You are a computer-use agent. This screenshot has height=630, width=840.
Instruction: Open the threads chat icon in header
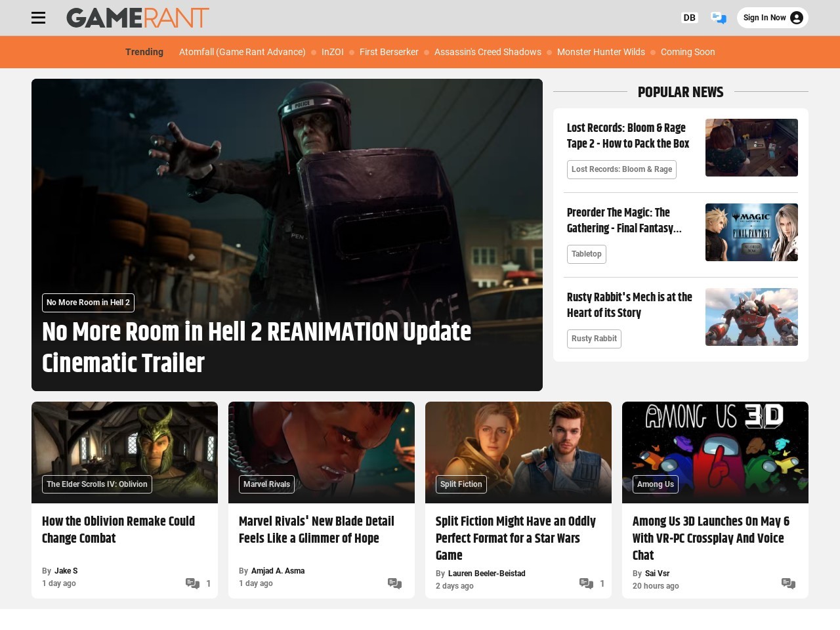719,18
